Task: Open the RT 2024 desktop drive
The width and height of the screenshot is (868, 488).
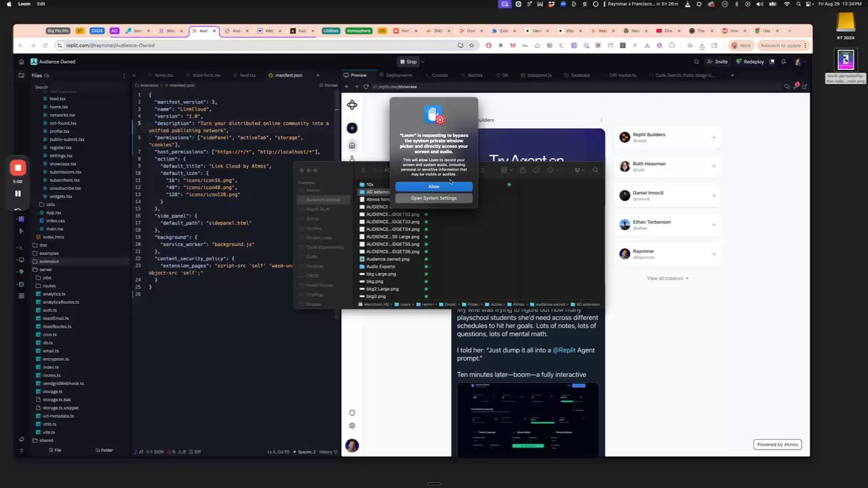Action: tap(846, 27)
